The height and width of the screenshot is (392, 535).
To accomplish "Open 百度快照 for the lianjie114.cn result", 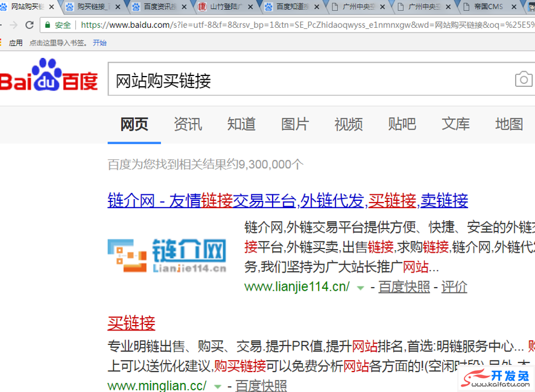I will pos(404,286).
